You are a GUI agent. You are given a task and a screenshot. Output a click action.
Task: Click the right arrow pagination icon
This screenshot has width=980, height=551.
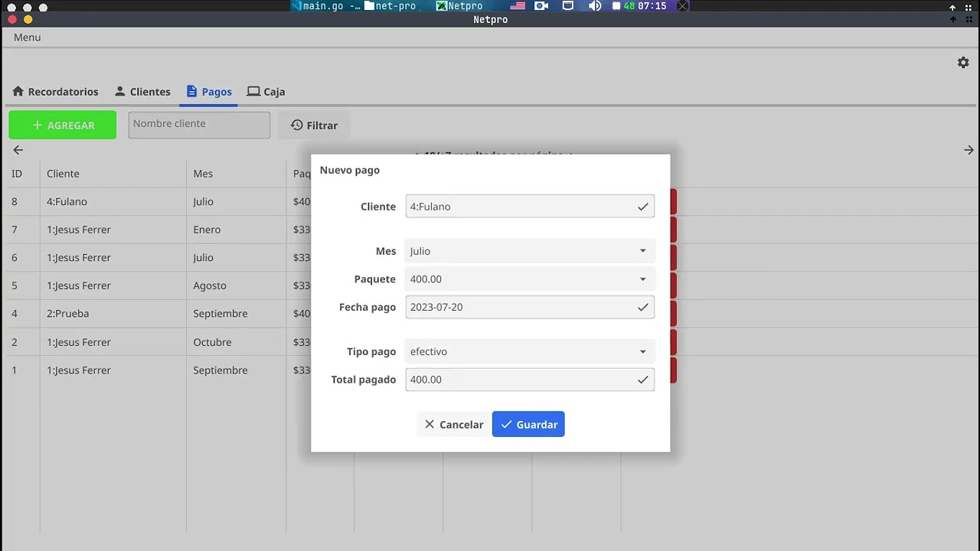pos(969,150)
